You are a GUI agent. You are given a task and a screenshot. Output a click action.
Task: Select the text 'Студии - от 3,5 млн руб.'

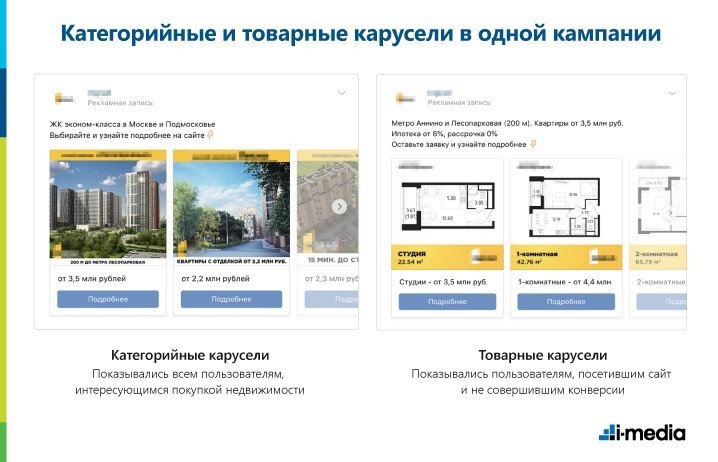443,282
